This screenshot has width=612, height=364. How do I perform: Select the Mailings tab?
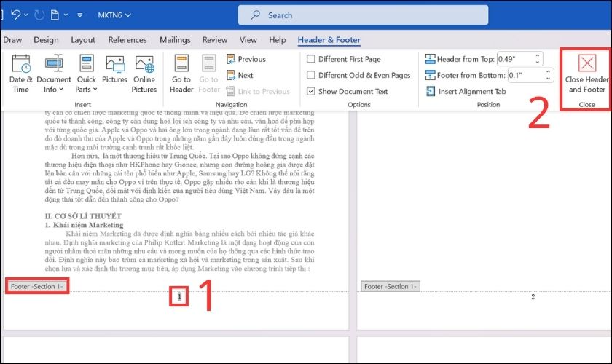(x=175, y=40)
